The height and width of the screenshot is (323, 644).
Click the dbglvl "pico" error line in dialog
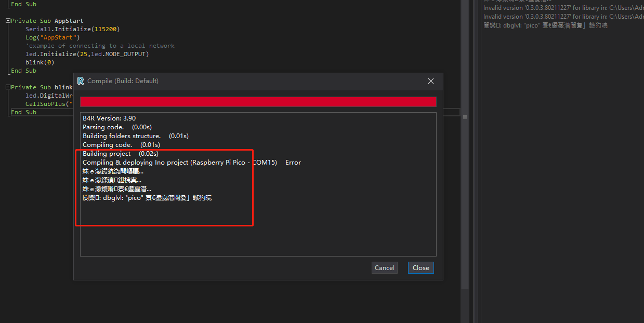[147, 198]
